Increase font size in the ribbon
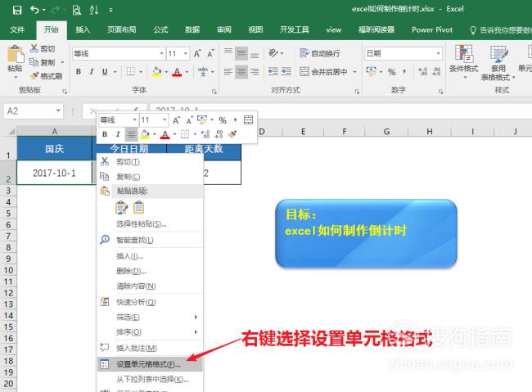Image resolution: width=532 pixels, height=392 pixels. coord(196,53)
